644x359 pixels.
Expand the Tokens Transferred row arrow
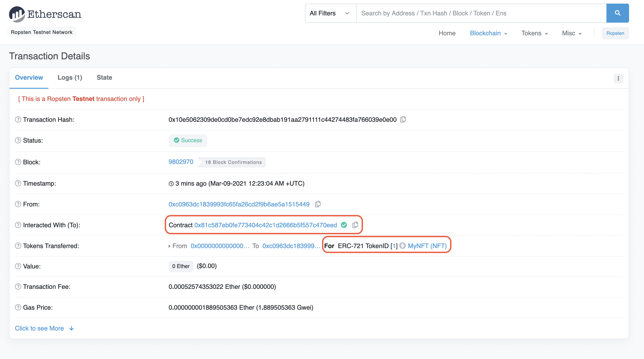[169, 246]
